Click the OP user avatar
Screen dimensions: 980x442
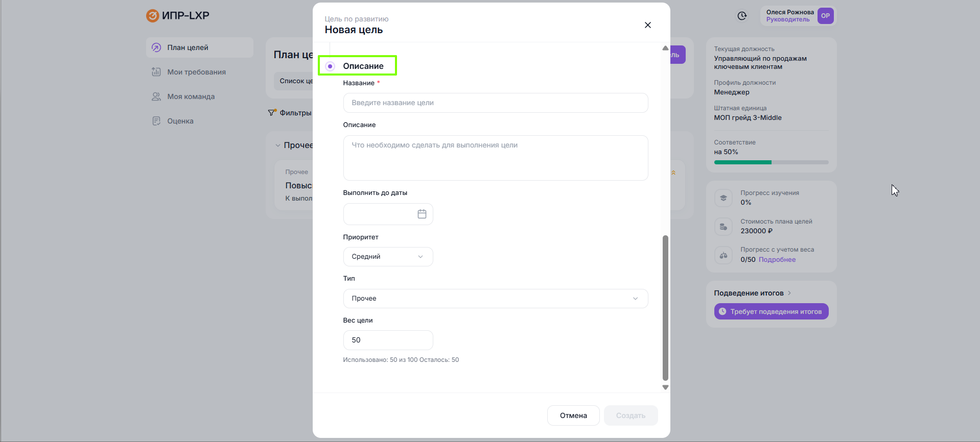[825, 16]
